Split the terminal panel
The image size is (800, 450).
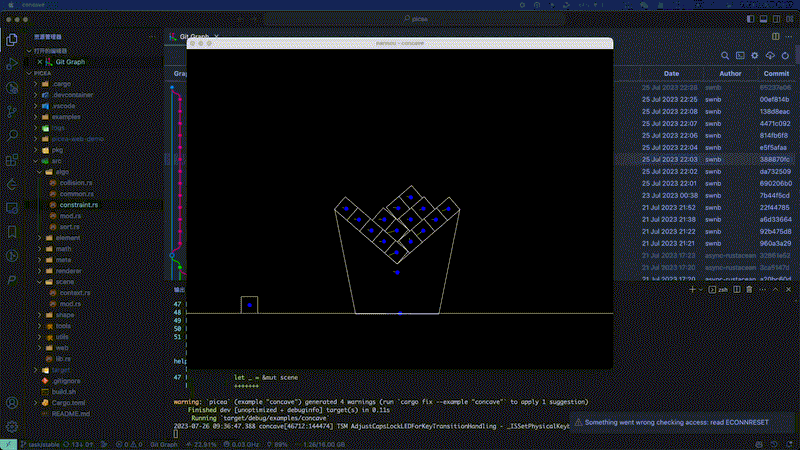(736, 288)
